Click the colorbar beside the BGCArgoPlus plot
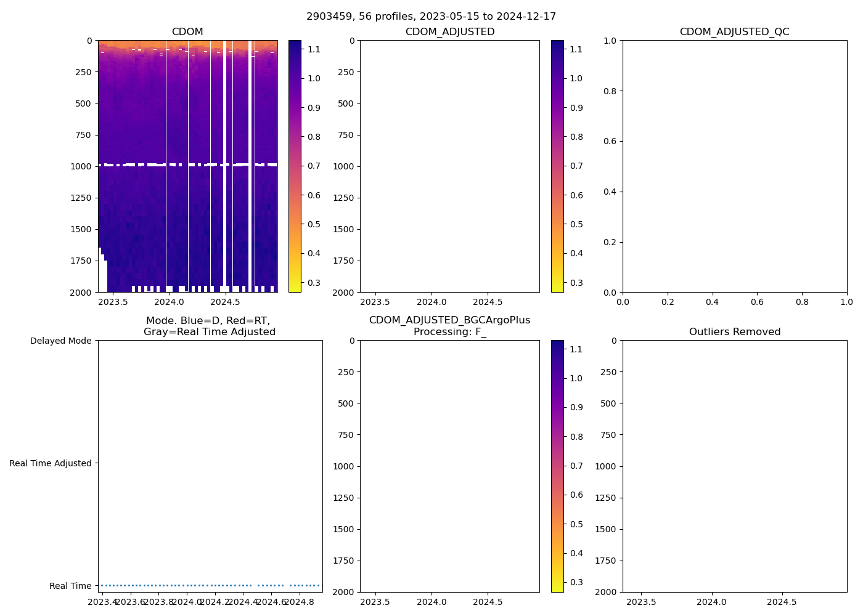Screen dimensions: 863x616 pyautogui.click(x=557, y=466)
